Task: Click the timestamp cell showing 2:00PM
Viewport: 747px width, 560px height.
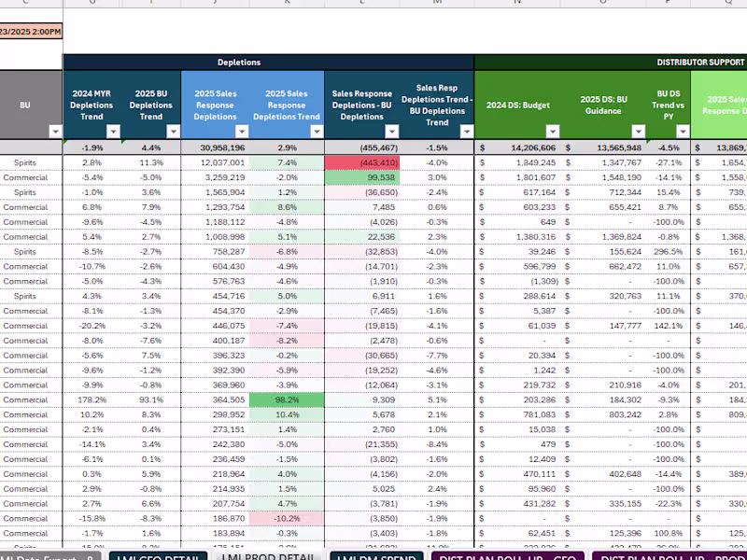Action: 31,32
